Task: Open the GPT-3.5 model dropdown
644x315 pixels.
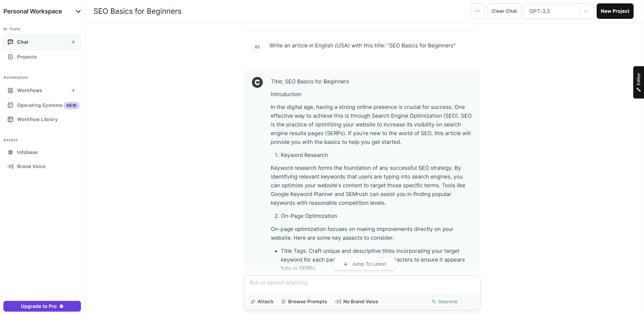Action: (586, 11)
